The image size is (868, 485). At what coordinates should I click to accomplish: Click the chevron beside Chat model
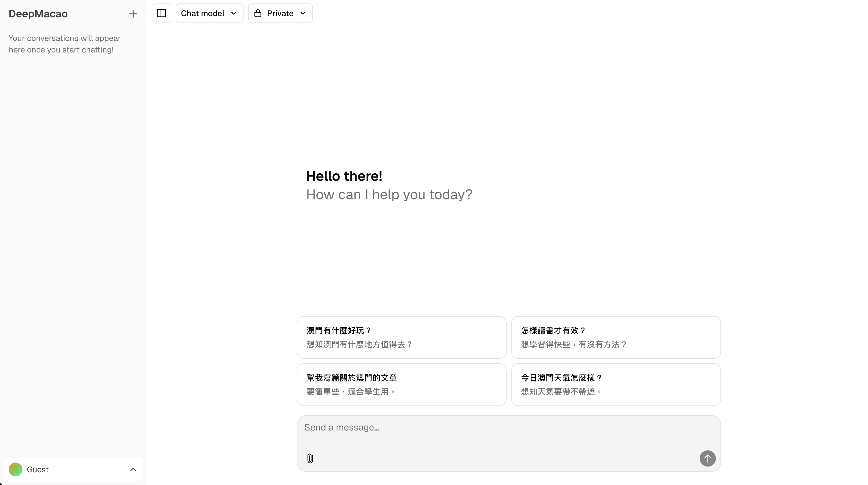pyautogui.click(x=234, y=14)
